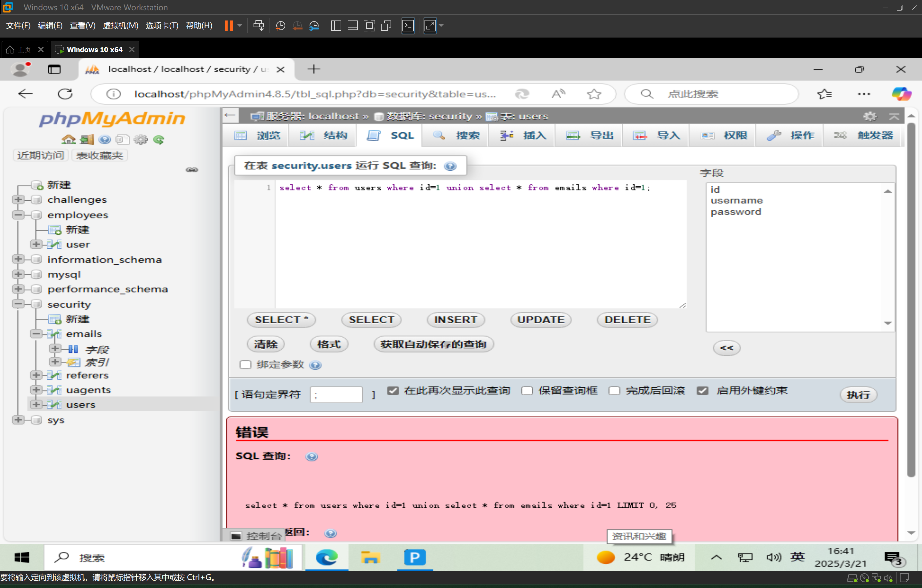The width and height of the screenshot is (922, 588).
Task: Check 保留查询框 checkbox
Action: (x=527, y=391)
